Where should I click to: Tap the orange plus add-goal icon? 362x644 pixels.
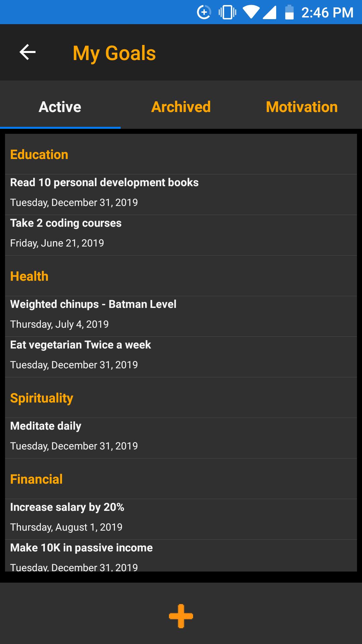[x=181, y=616]
